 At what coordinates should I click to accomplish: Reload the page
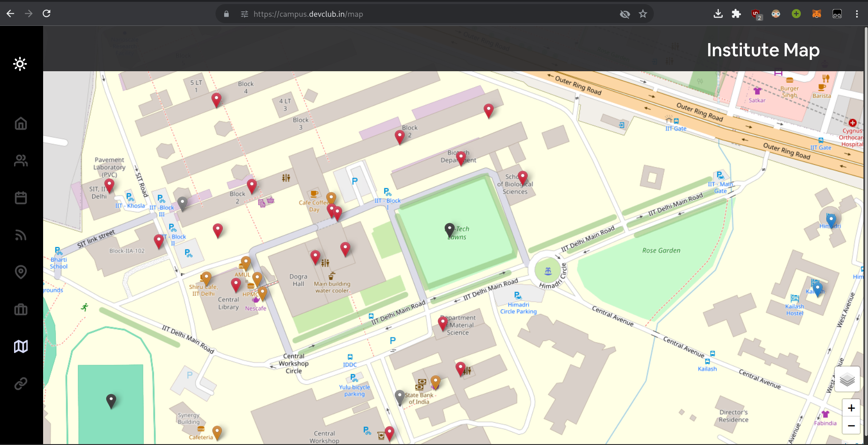click(x=46, y=14)
